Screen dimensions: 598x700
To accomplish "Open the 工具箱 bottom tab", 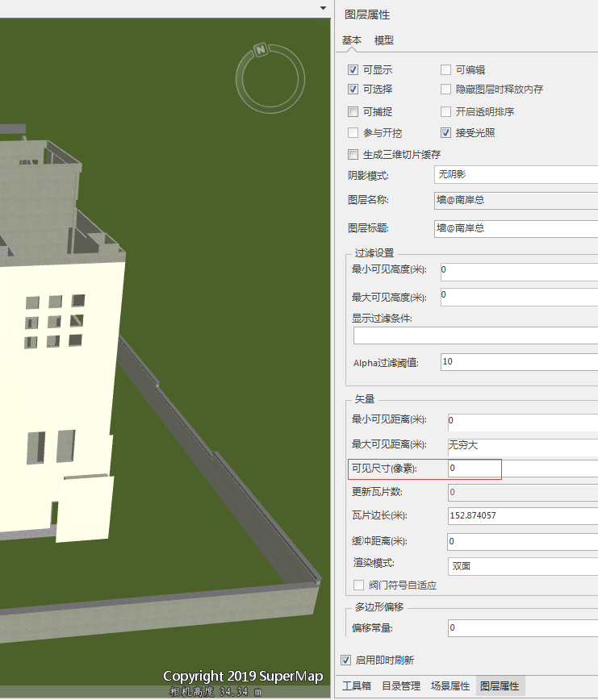I will pos(357,685).
